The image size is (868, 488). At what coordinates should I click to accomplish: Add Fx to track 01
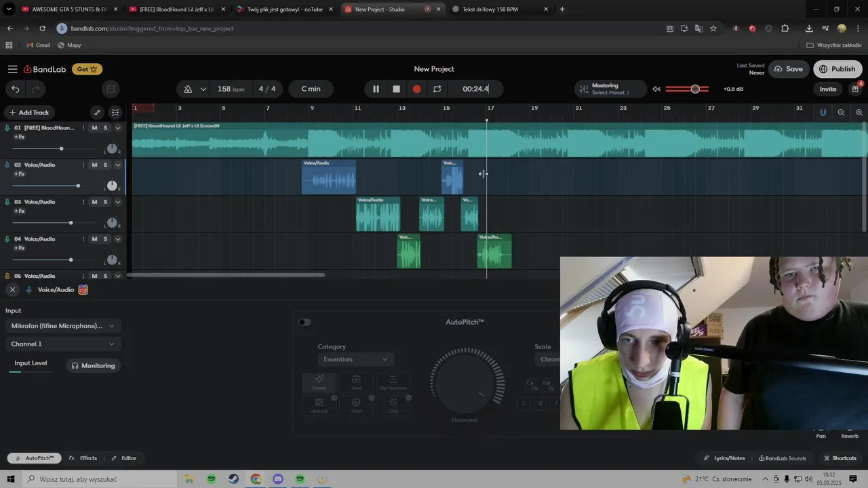tap(19, 137)
